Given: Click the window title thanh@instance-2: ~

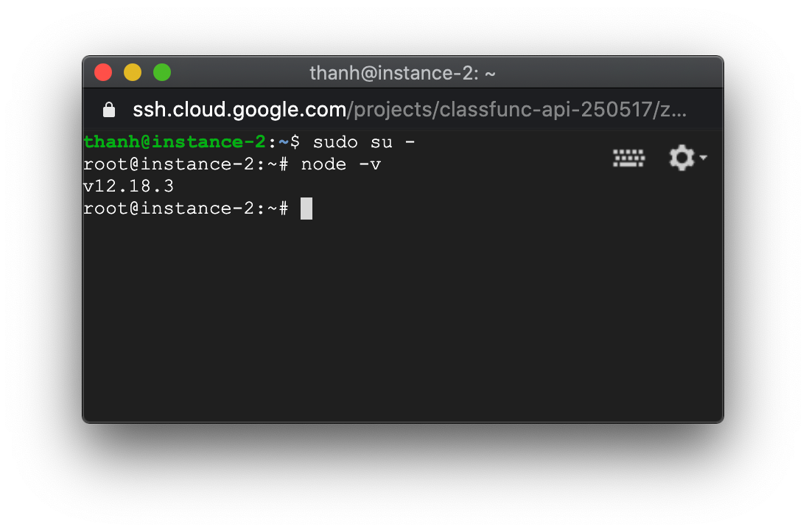Looking at the screenshot, I should pos(402,73).
